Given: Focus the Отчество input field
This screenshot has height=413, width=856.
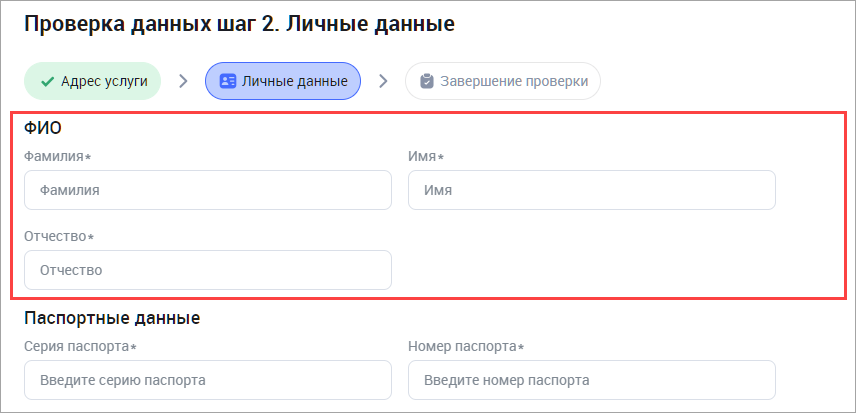Looking at the screenshot, I should tap(207, 270).
